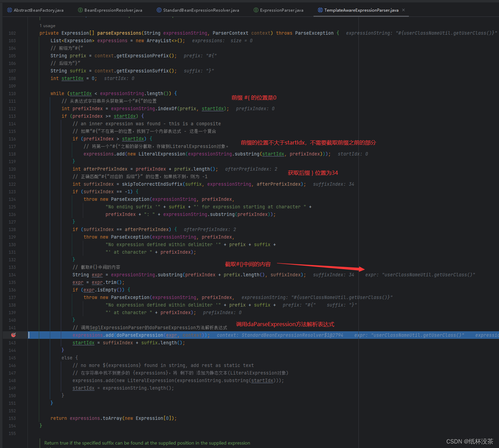Viewport: 499px width, 448px height.
Task: Click the parseExpressions method name
Action: pyautogui.click(x=119, y=33)
